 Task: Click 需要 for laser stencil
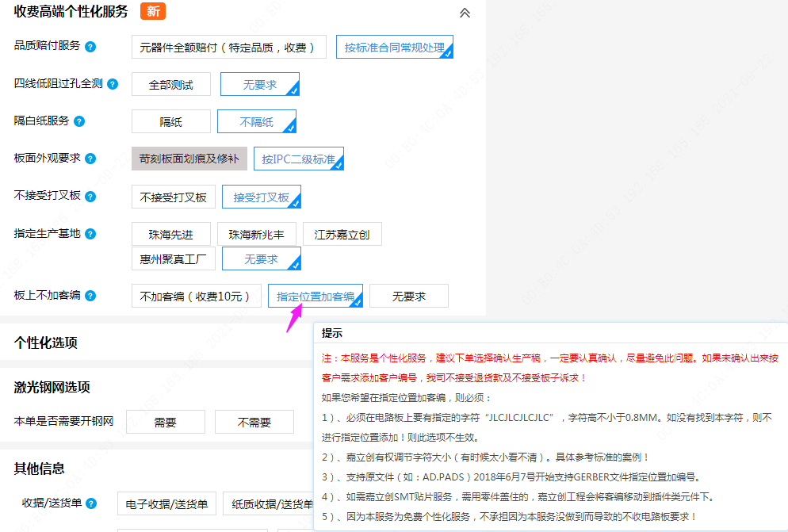point(165,422)
